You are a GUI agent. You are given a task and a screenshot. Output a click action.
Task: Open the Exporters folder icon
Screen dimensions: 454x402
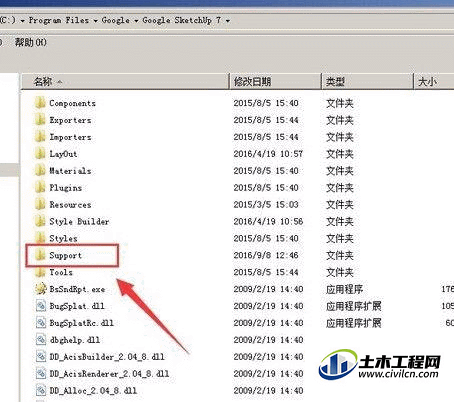tap(40, 119)
